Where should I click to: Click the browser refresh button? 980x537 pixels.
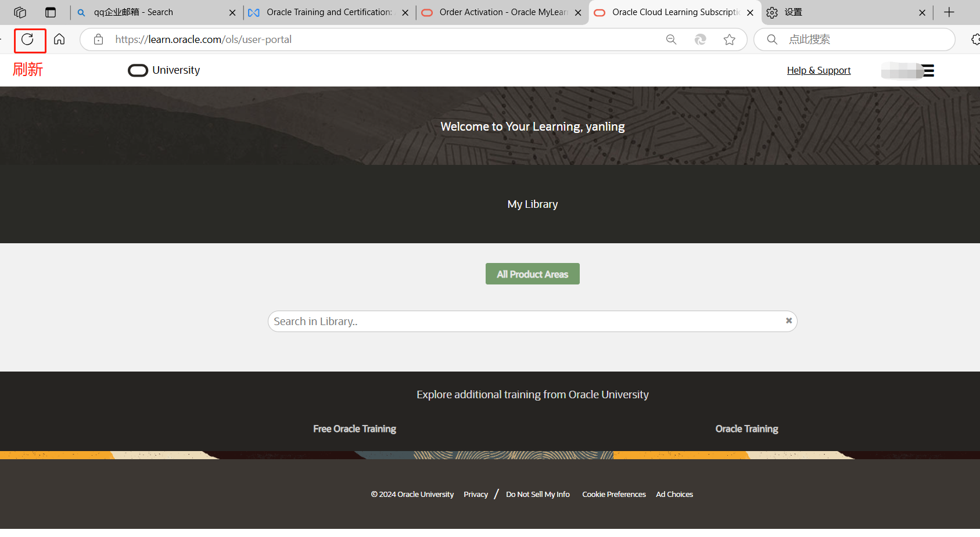(x=27, y=39)
